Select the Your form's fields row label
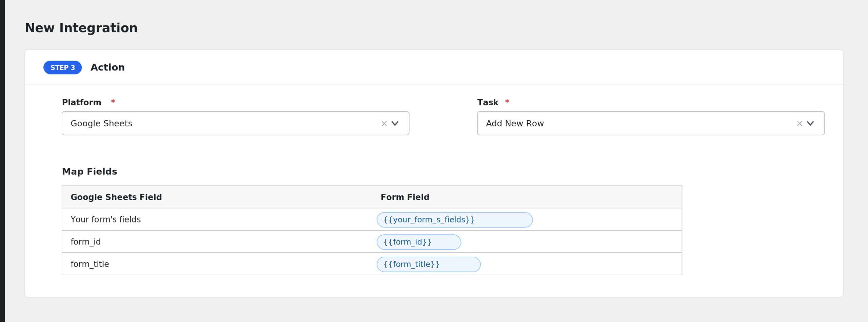This screenshot has height=322, width=868. 105,219
